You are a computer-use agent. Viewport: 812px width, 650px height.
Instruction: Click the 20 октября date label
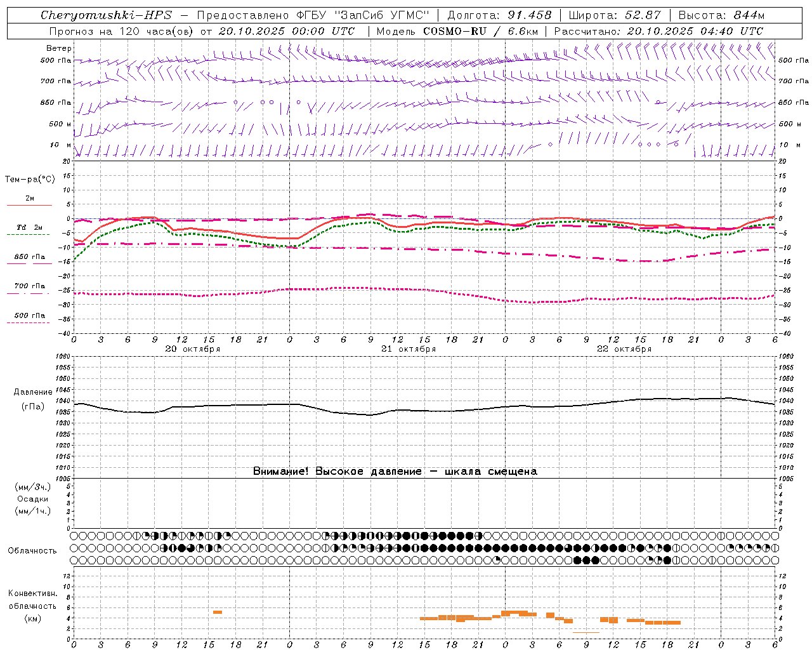click(193, 349)
